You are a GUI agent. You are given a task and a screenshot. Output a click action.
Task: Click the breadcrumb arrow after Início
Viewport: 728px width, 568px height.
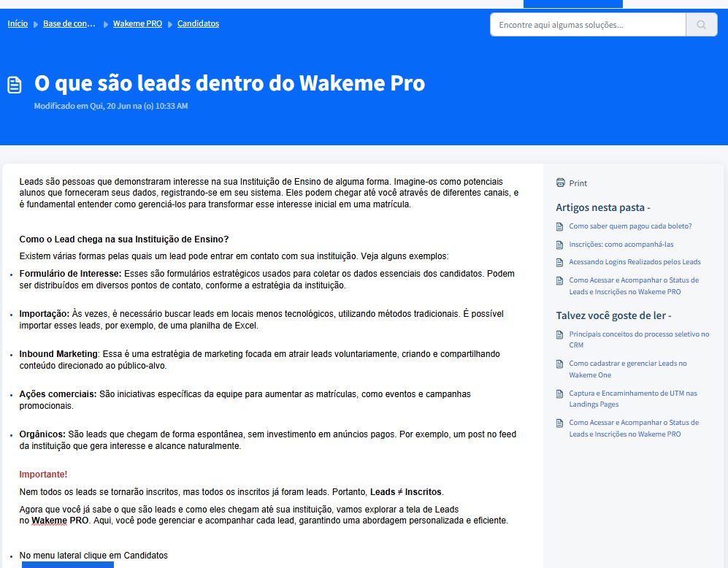pos(36,24)
